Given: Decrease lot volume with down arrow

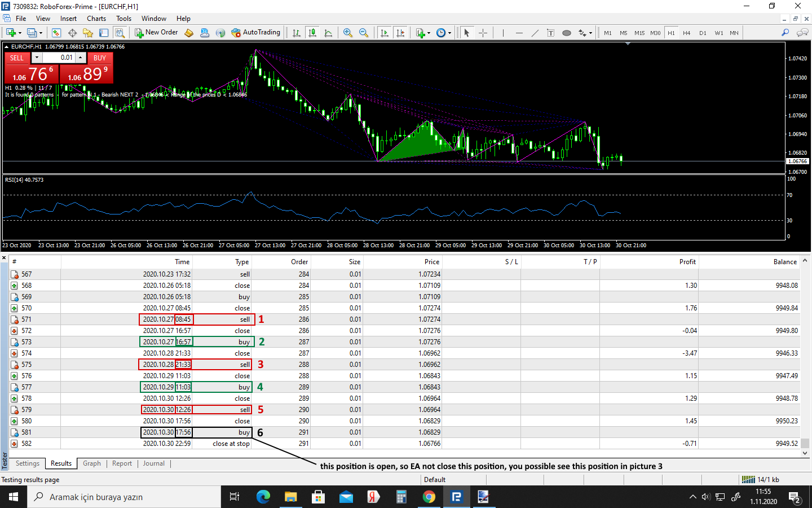Looking at the screenshot, I should (x=37, y=58).
